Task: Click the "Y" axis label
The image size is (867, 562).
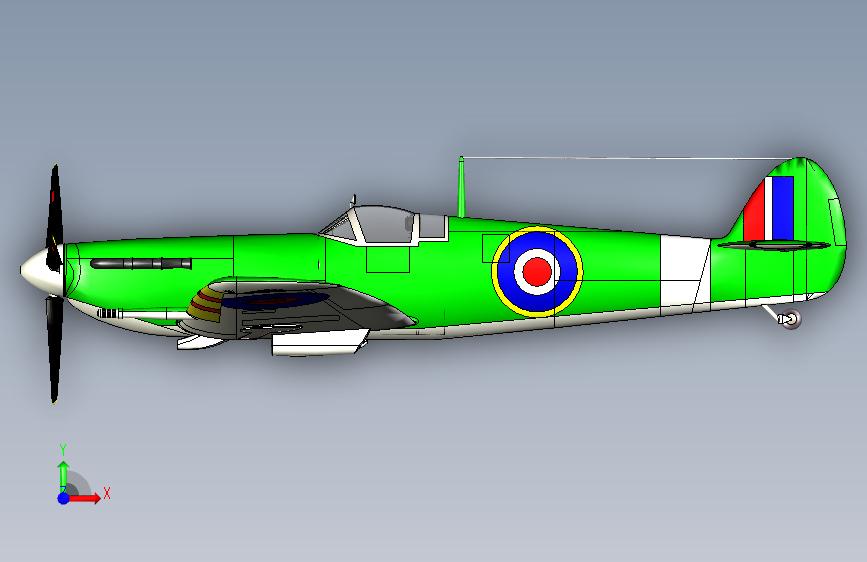Action: tap(63, 450)
